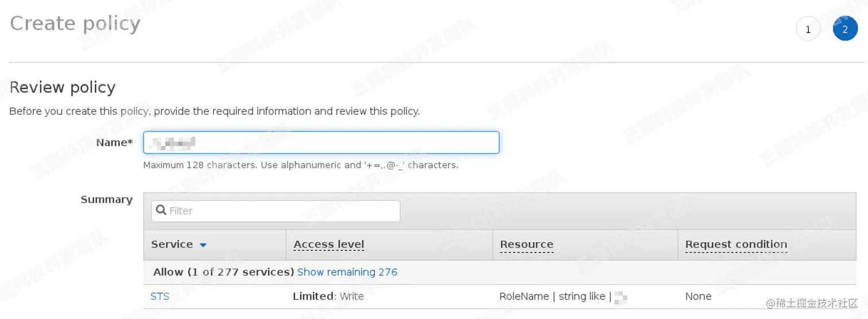This screenshot has height=319, width=868.
Task: Click the magnifier icon in Filter box
Action: point(161,211)
